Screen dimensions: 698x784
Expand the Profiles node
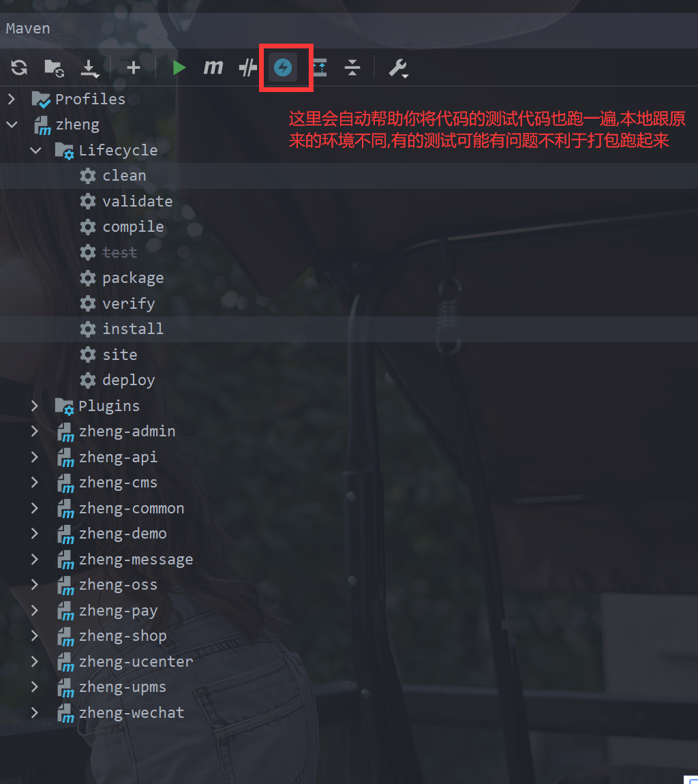pos(11,99)
